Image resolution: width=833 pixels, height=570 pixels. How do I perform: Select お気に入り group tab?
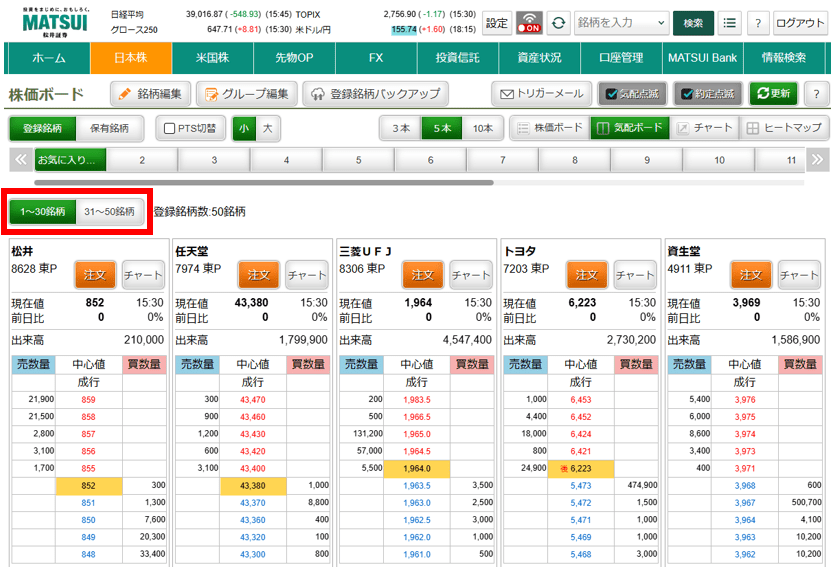[x=71, y=160]
